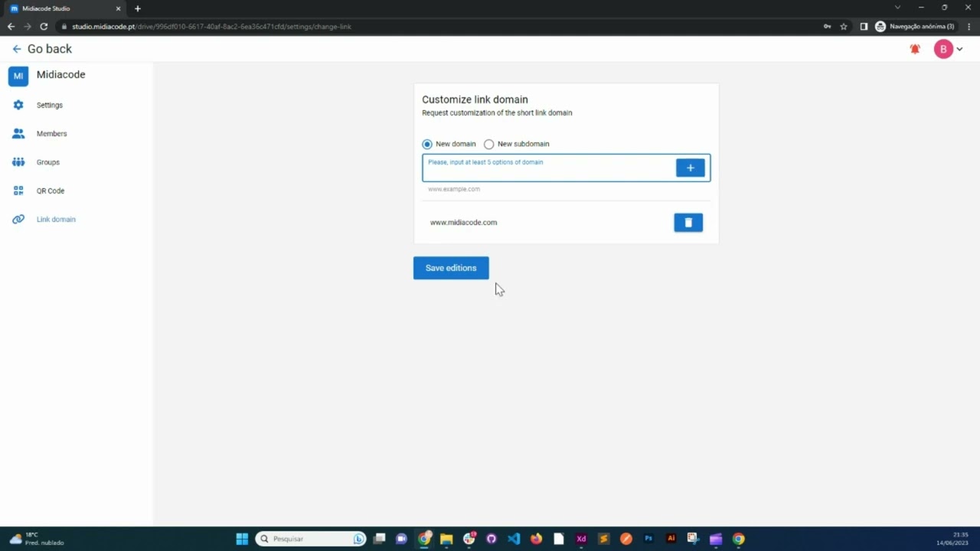This screenshot has width=980, height=551.
Task: Open Sublime Text from the taskbar
Action: coord(603,539)
